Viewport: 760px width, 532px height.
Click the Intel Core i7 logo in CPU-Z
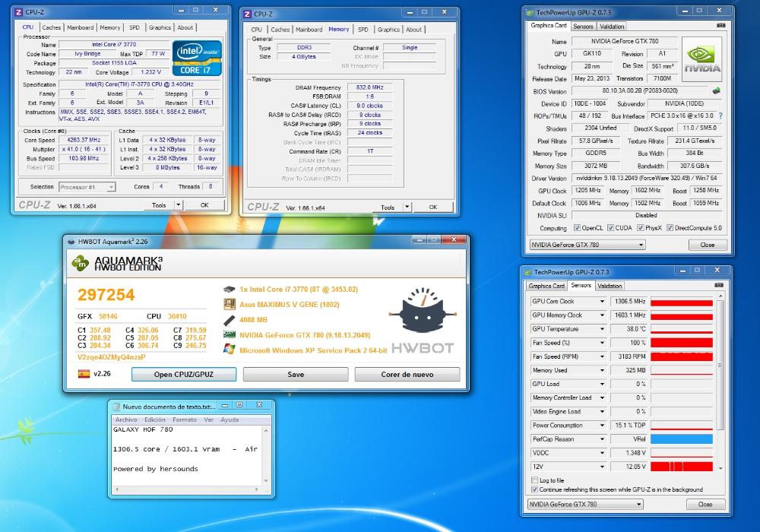[197, 59]
